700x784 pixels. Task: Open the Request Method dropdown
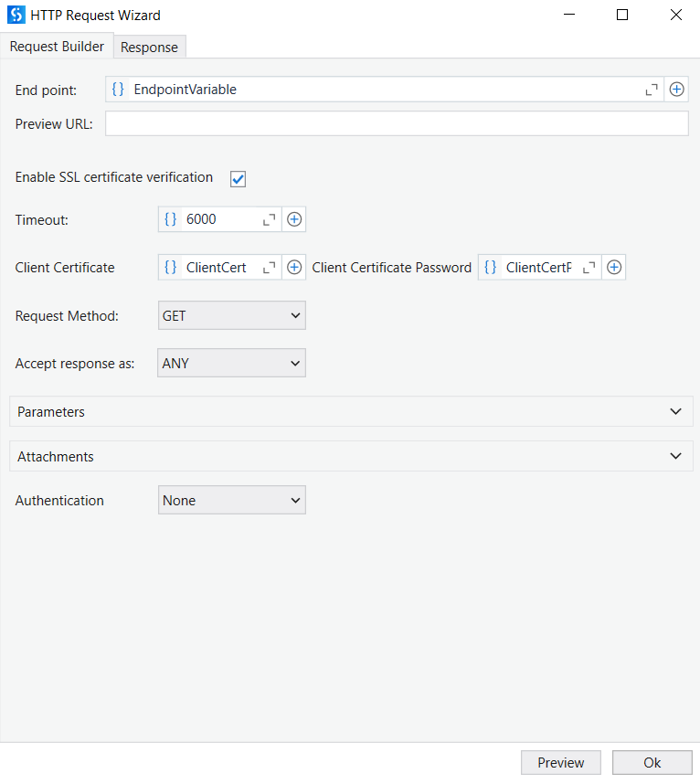tap(231, 315)
